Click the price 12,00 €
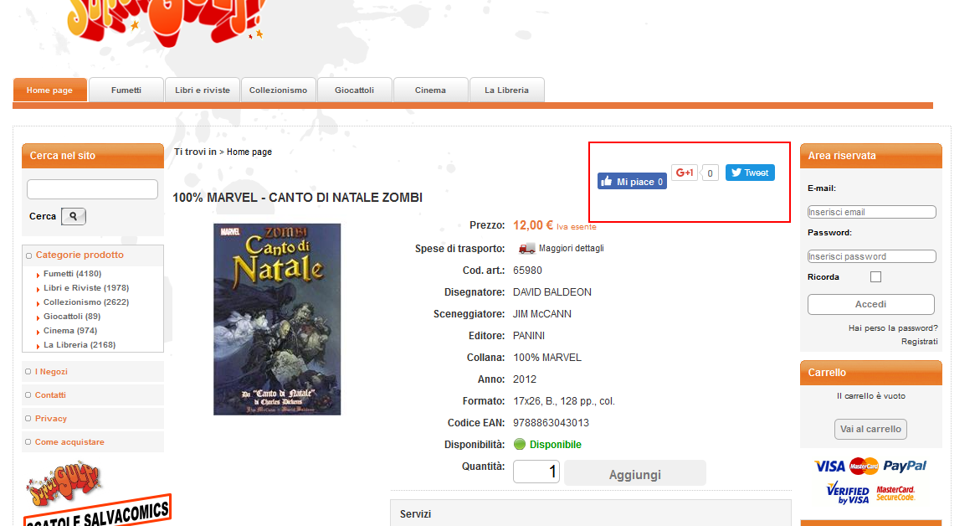980x526 pixels. pos(533,225)
